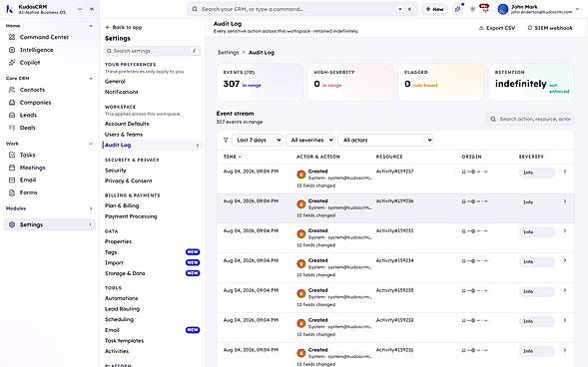Open the KudosCRM workspace switcher chevron

pos(80,9)
